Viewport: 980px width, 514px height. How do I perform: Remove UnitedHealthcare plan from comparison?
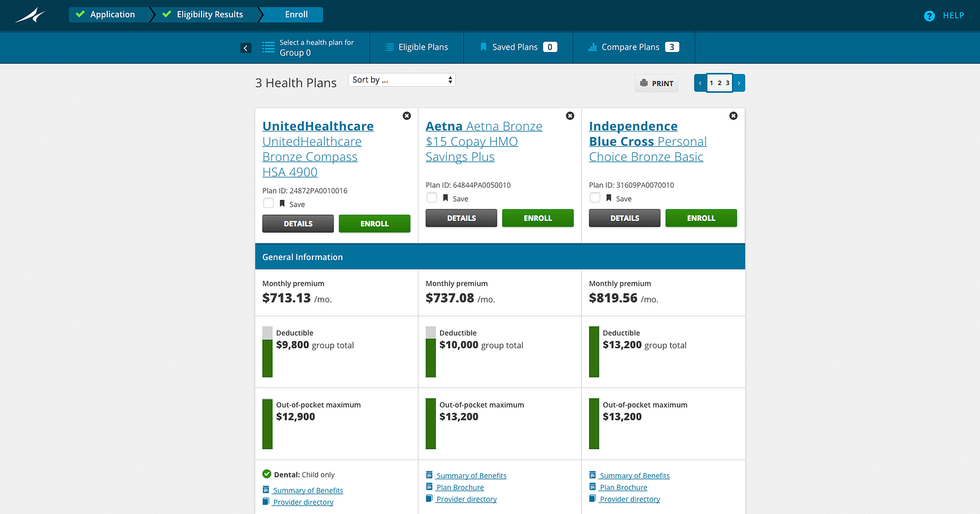407,116
